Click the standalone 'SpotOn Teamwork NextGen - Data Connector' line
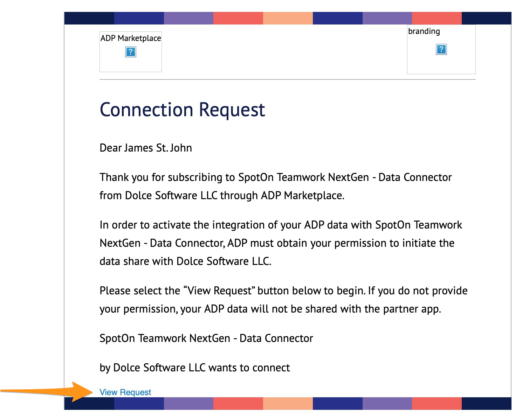 coord(206,338)
